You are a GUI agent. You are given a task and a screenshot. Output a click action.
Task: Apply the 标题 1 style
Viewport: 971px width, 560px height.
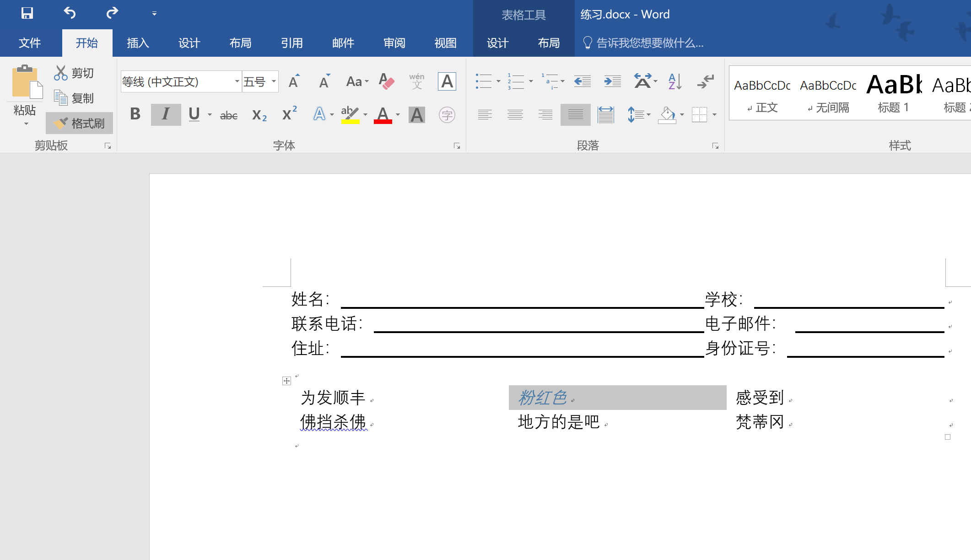tap(893, 92)
